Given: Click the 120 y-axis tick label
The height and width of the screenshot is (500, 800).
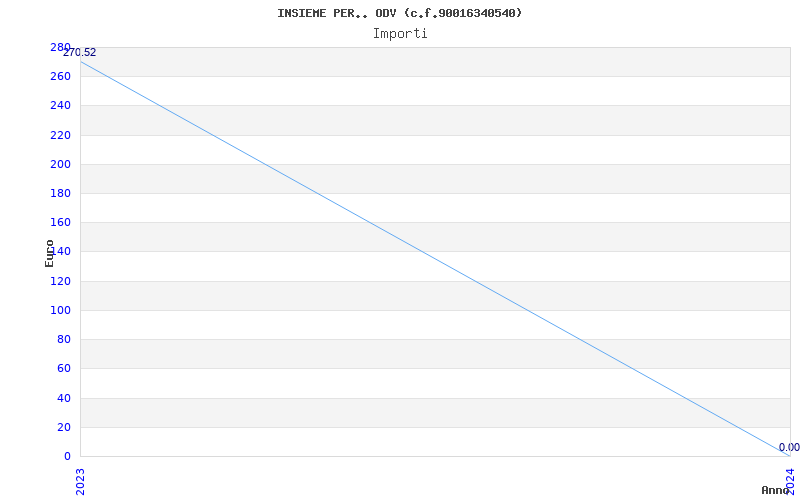Looking at the screenshot, I should tap(60, 281).
